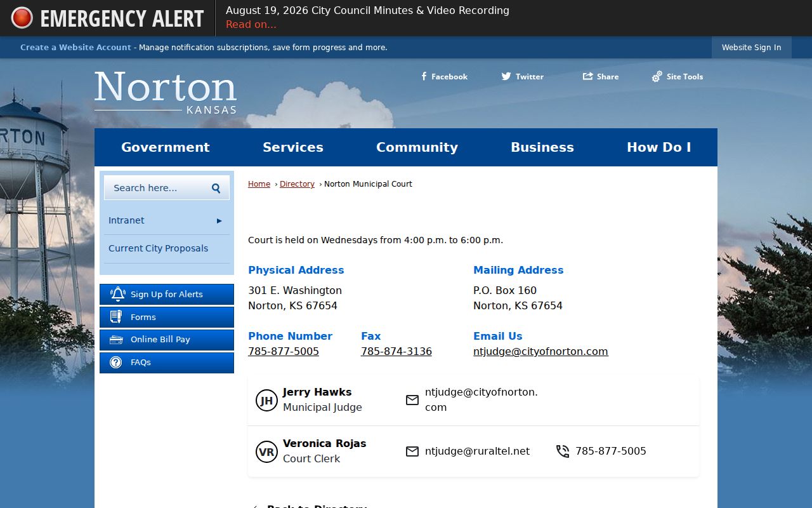This screenshot has width=812, height=508.
Task: Click the Website Sign In button
Action: coord(752,48)
